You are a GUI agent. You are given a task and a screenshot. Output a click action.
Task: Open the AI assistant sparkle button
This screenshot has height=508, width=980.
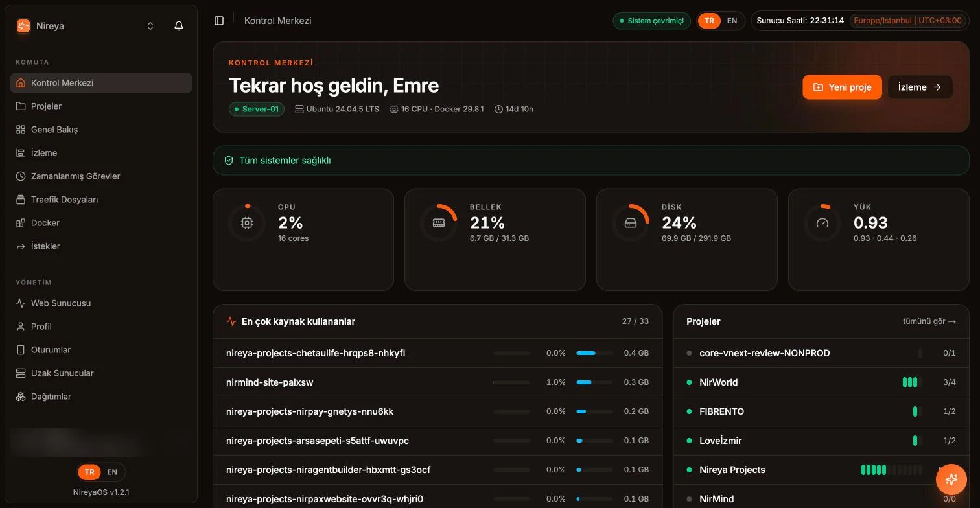click(x=951, y=479)
